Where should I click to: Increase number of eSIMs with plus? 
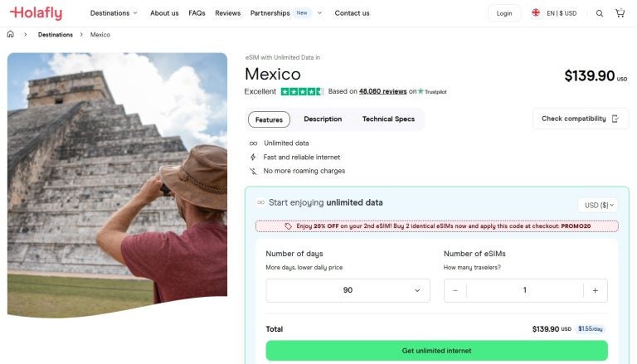(x=595, y=290)
